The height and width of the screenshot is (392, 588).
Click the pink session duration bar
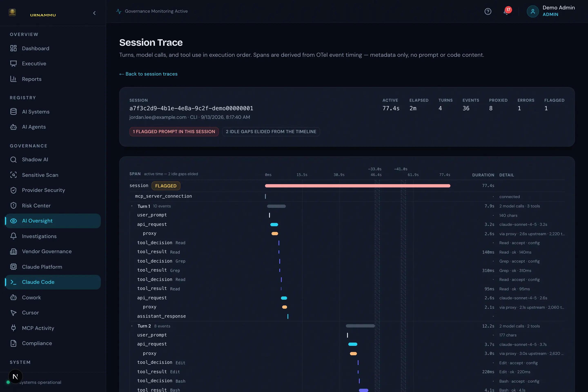tap(357, 186)
